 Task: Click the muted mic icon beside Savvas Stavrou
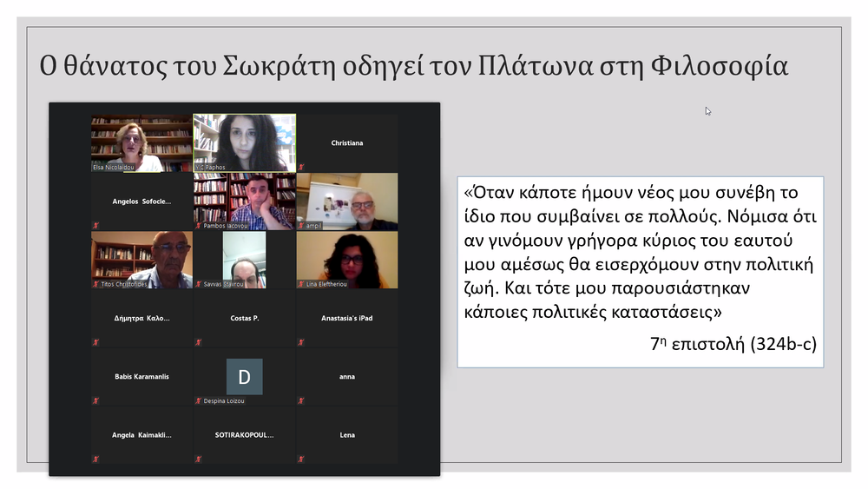[x=198, y=284]
